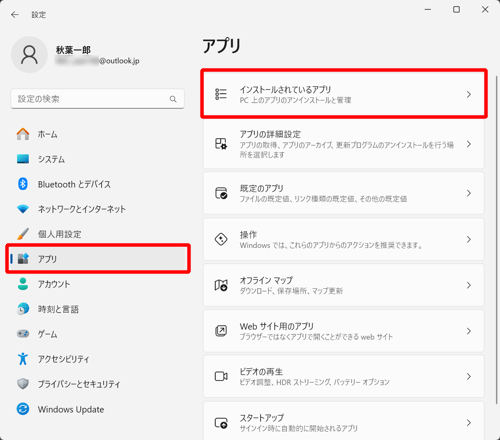Open Windows Update page
500x440 pixels.
[x=97, y=409]
